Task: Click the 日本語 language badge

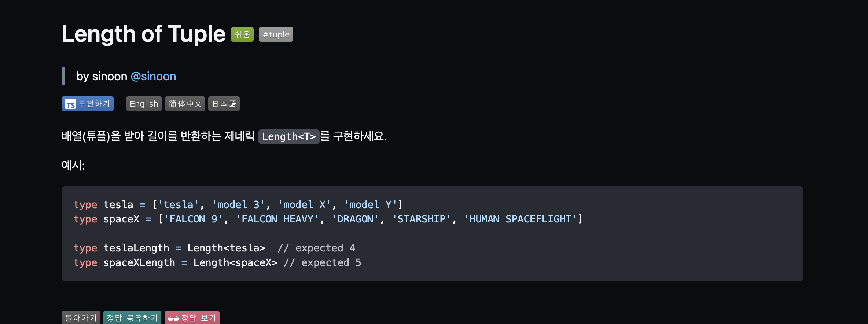Action: click(224, 104)
